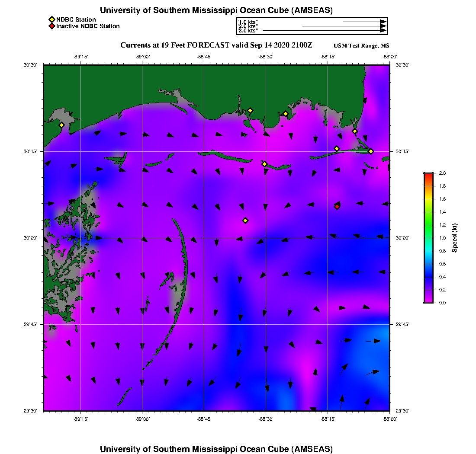Select the easternmost yellow NDBC station marker
476x454 pixels.
click(x=371, y=151)
